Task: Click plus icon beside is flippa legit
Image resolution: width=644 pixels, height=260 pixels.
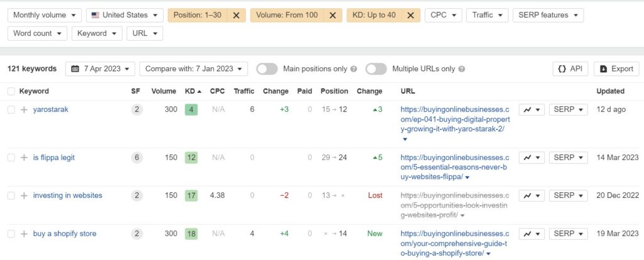Action: (x=25, y=158)
